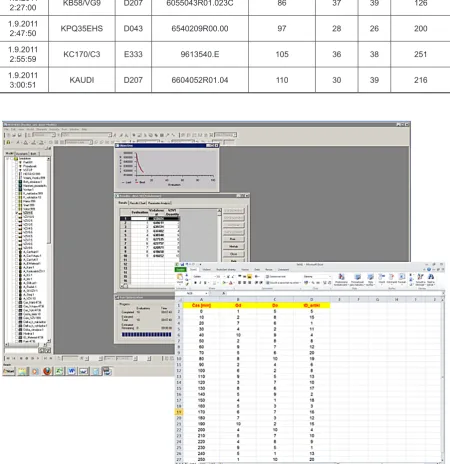Toggle Italic in the Excel ribbon
The width and height of the screenshot is (450, 464).
coord(200,283)
